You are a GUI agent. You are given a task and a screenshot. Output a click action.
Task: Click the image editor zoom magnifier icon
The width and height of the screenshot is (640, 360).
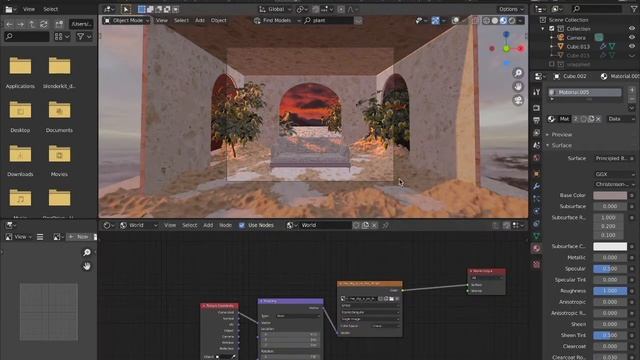(87, 253)
